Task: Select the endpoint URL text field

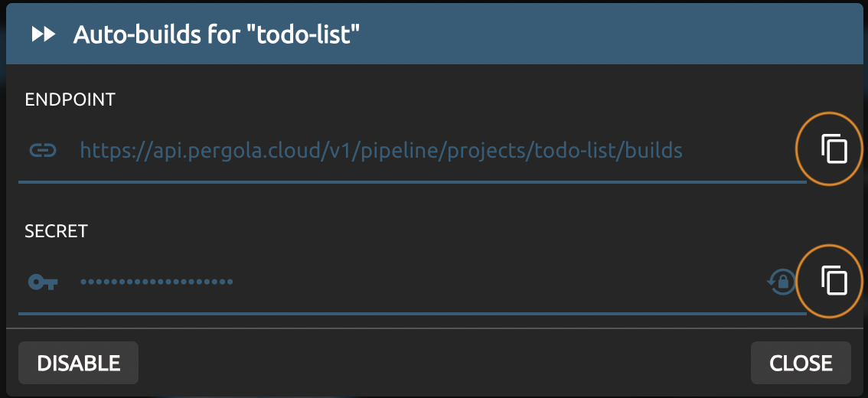Action: (x=381, y=150)
